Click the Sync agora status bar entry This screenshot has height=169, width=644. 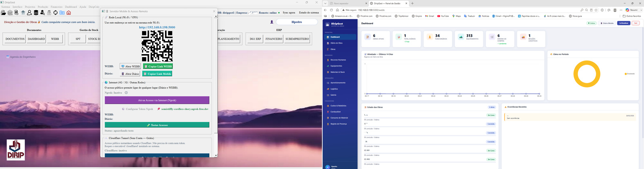pyautogui.click(x=289, y=13)
